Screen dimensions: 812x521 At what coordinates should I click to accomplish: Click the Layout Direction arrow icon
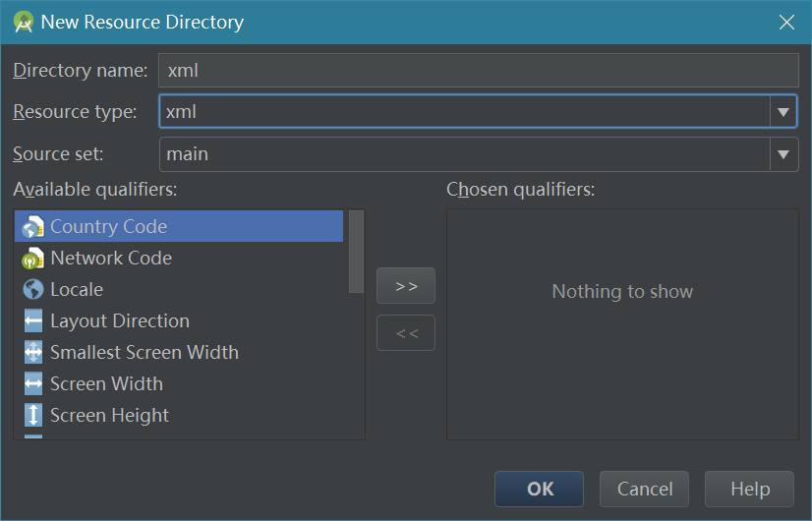coord(33,321)
